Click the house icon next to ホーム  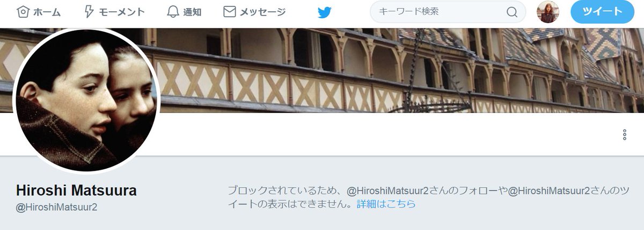click(x=23, y=11)
